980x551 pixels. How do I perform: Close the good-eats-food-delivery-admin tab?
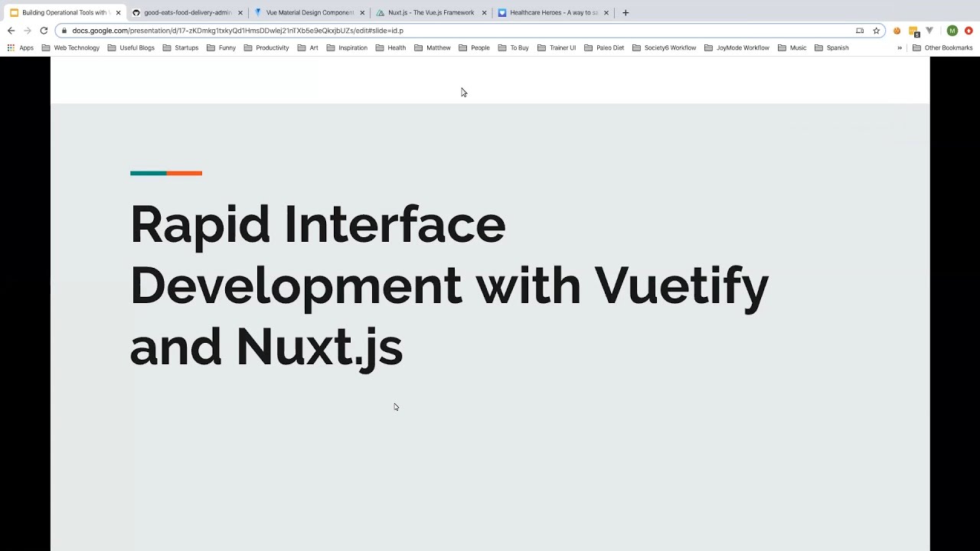click(240, 13)
